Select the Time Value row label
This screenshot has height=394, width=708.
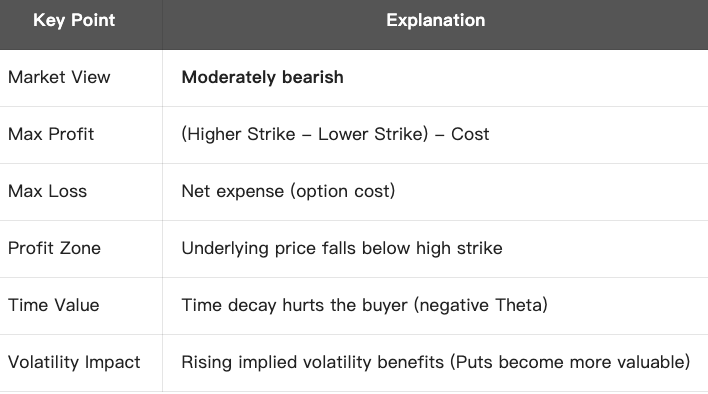53,305
